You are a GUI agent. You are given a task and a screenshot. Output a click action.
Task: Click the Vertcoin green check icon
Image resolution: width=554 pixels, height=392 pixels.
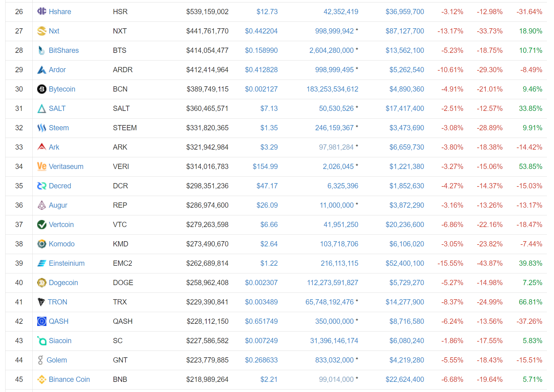tap(42, 225)
